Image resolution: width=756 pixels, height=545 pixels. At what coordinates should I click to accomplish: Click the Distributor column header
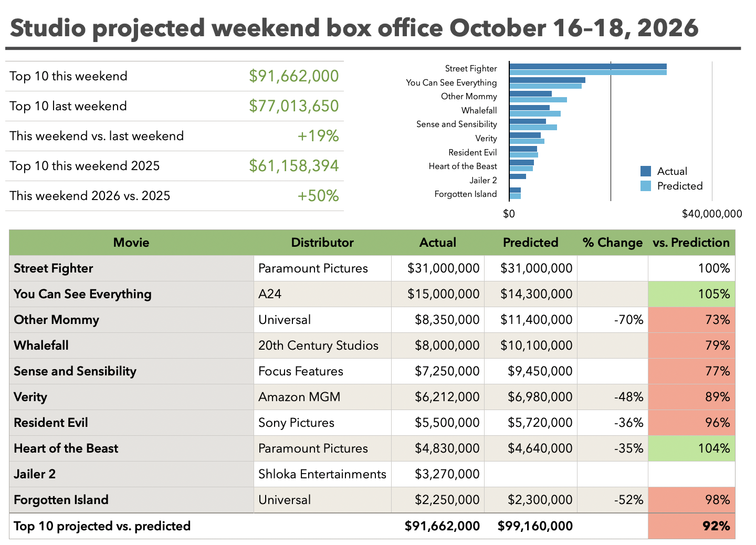pyautogui.click(x=322, y=243)
